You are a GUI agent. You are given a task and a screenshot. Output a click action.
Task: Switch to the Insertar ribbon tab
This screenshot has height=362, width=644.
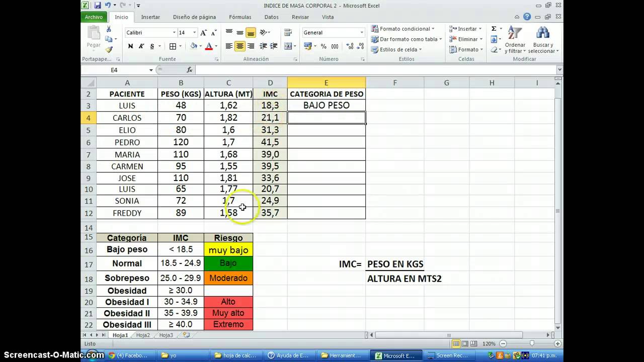coord(150,17)
